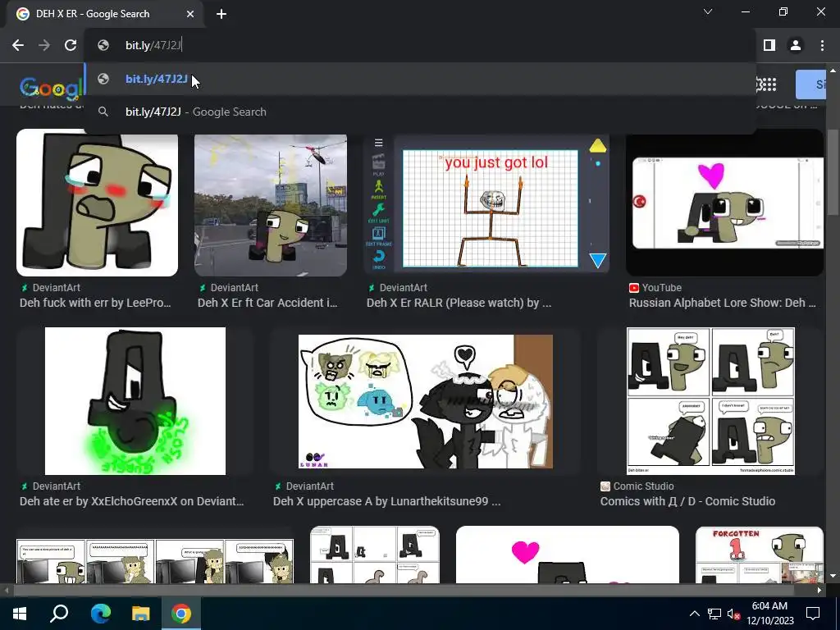Image resolution: width=840 pixels, height=630 pixels.
Task: Open the 'Deh X uppercase A by Lunarthekitsune99' link
Action: [x=387, y=501]
